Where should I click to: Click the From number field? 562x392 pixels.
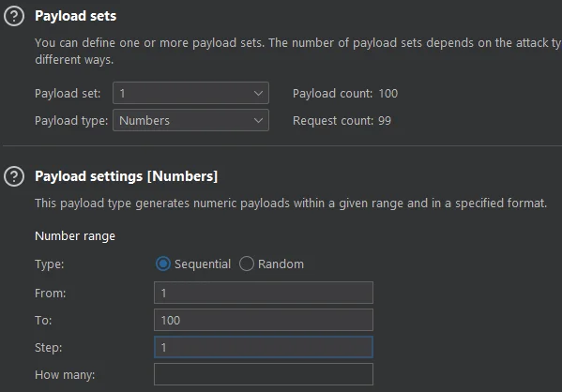click(264, 293)
